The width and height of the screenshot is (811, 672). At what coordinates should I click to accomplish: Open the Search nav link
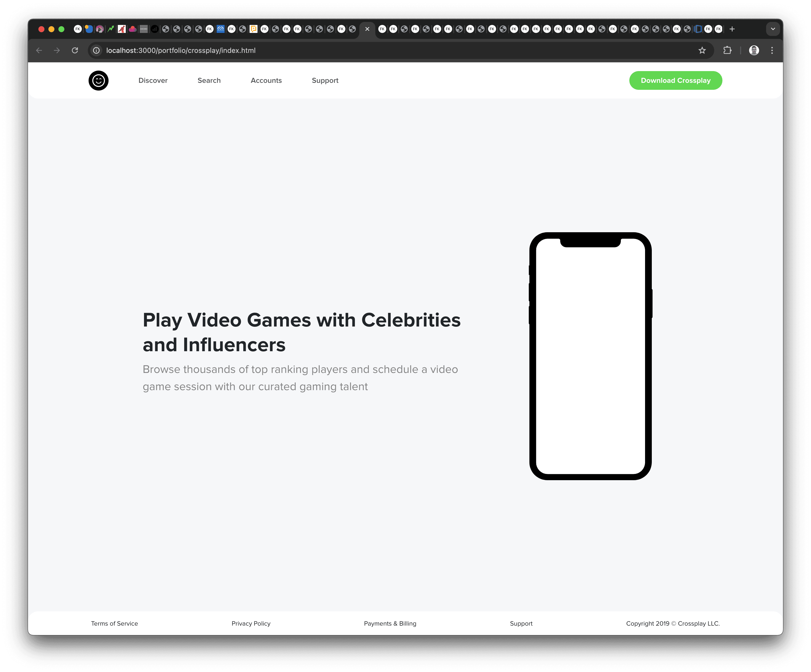pos(209,81)
